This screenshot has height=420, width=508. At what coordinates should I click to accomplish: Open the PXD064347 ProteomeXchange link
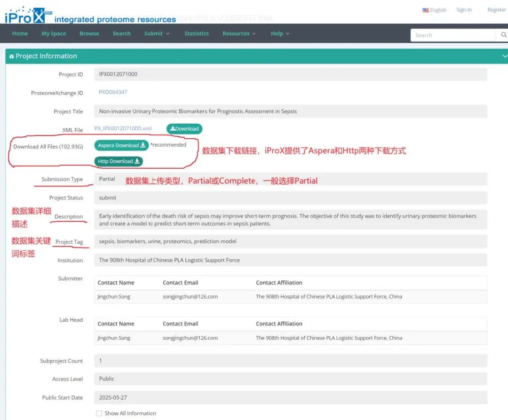pos(113,92)
